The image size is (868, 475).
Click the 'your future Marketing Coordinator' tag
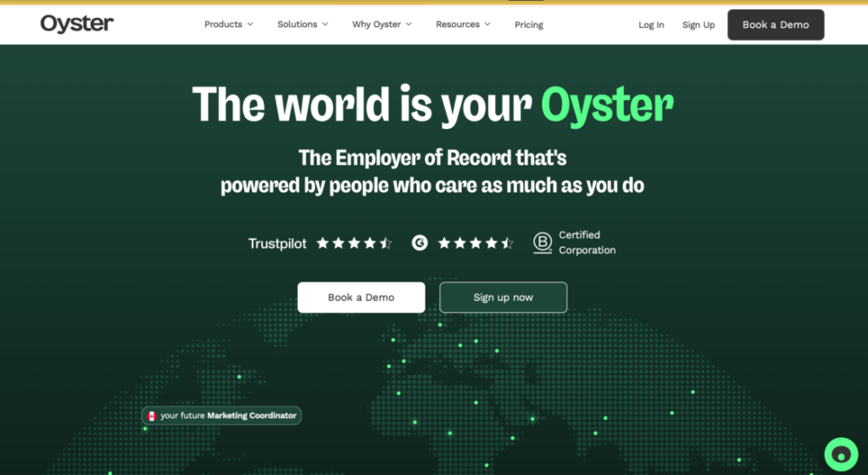coord(221,416)
